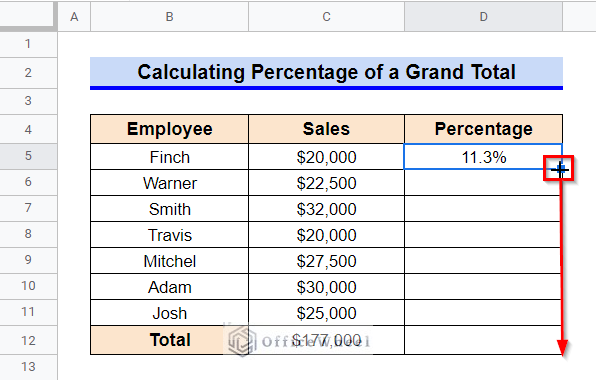This screenshot has height=380, width=596.
Task: Click the cell containing Travis
Action: click(170, 235)
